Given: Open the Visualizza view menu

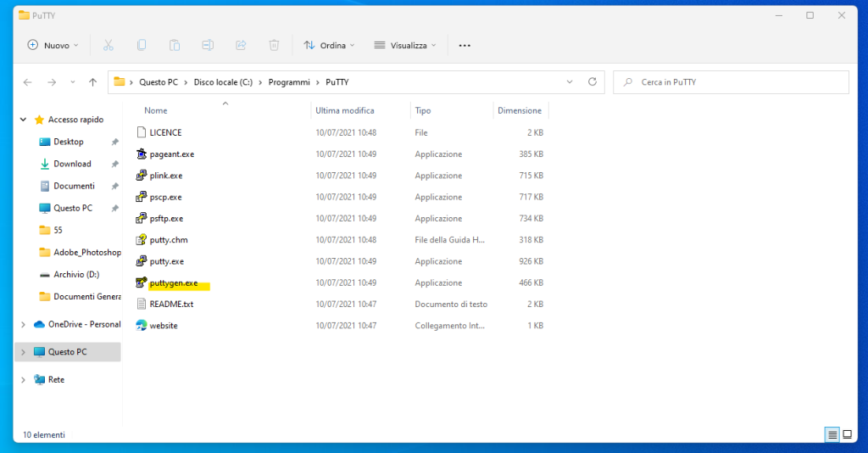Looking at the screenshot, I should pos(405,45).
